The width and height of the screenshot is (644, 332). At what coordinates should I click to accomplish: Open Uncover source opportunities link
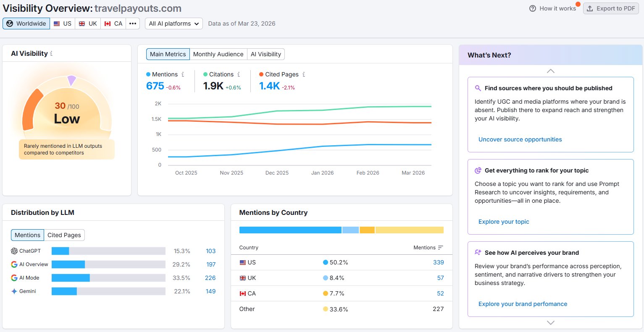[520, 139]
